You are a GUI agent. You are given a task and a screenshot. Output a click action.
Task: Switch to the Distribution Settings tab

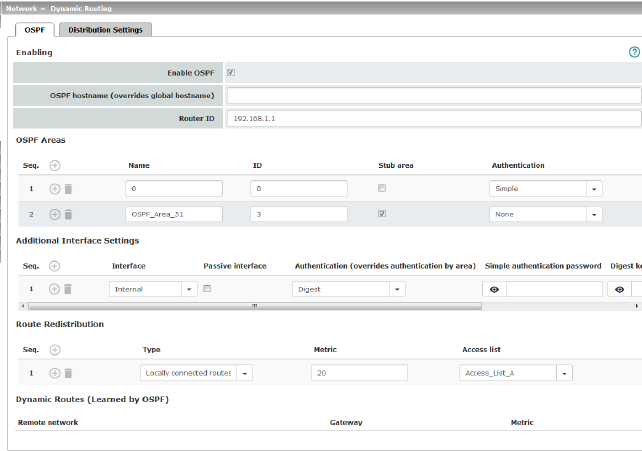[106, 30]
